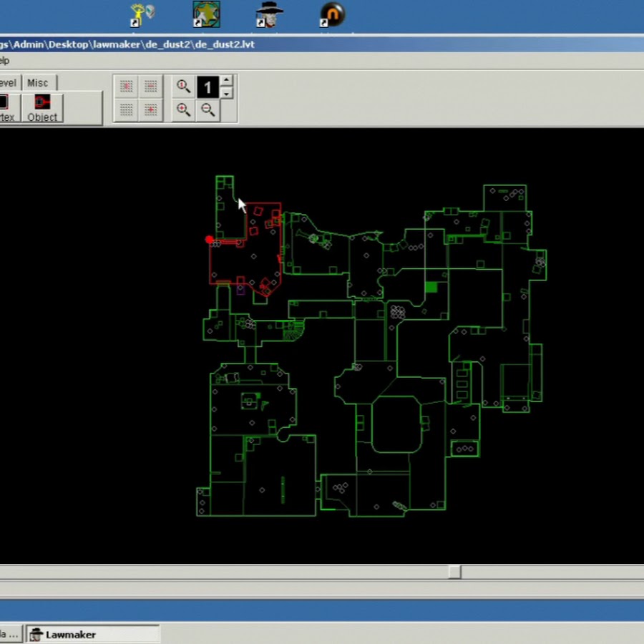Open the Help menu

4,61
